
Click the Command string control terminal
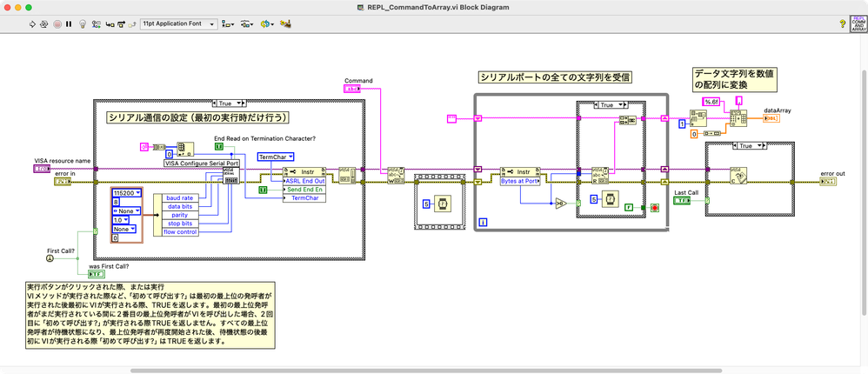351,88
